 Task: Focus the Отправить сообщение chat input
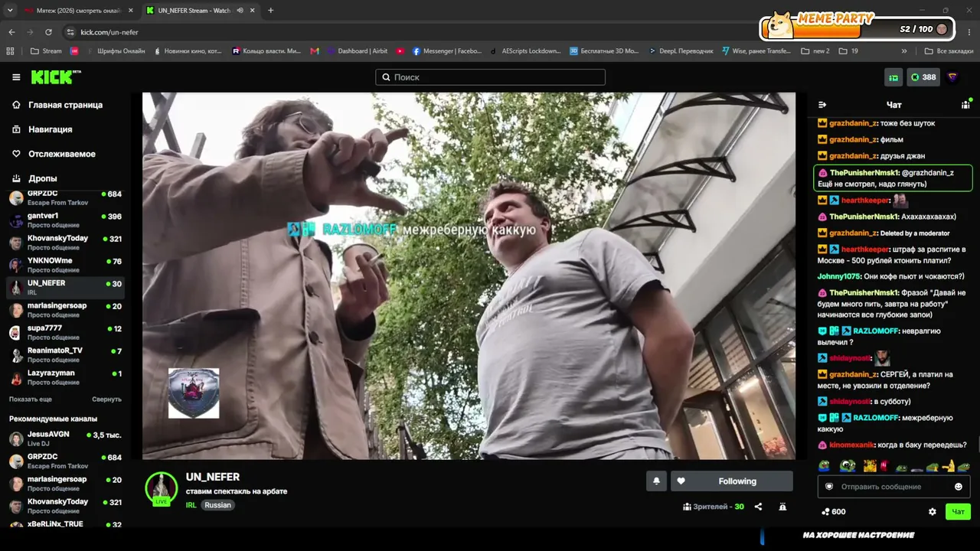pyautogui.click(x=893, y=487)
